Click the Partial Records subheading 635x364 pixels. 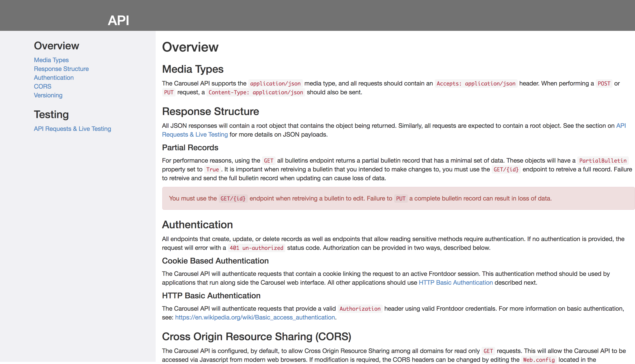(x=190, y=147)
